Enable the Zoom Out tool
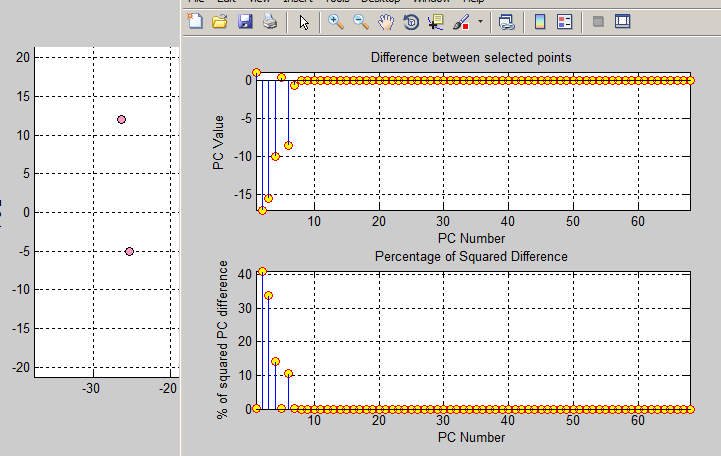The height and width of the screenshot is (456, 721). point(361,21)
